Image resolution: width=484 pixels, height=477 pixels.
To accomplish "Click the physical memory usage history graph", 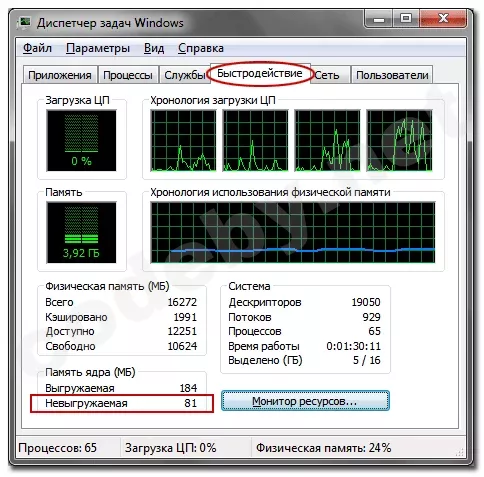I will tap(293, 232).
